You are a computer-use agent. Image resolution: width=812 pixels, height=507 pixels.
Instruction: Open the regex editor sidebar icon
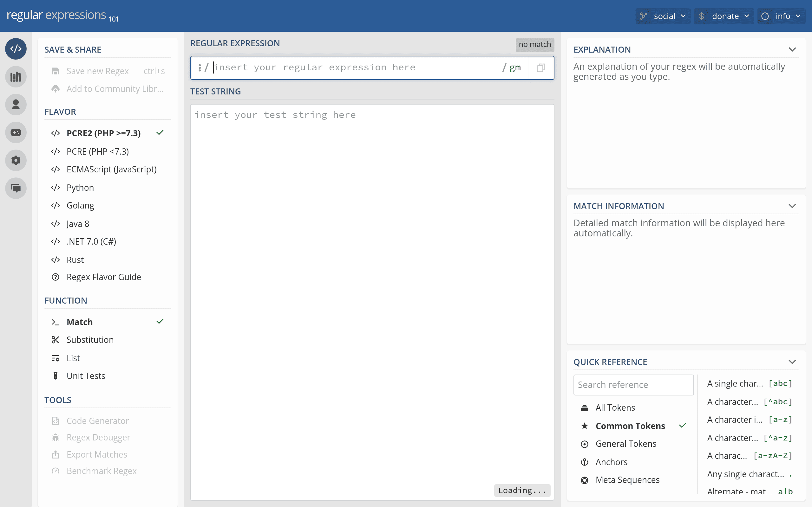(x=16, y=49)
